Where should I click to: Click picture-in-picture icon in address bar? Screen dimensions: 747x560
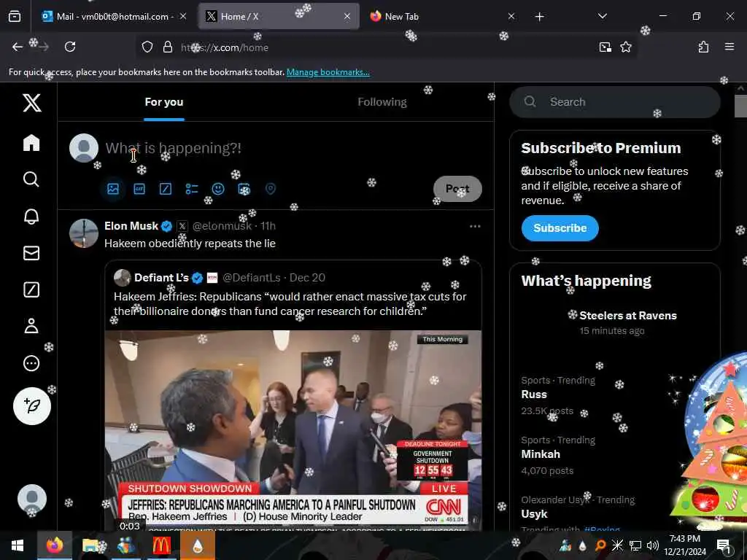(x=605, y=47)
